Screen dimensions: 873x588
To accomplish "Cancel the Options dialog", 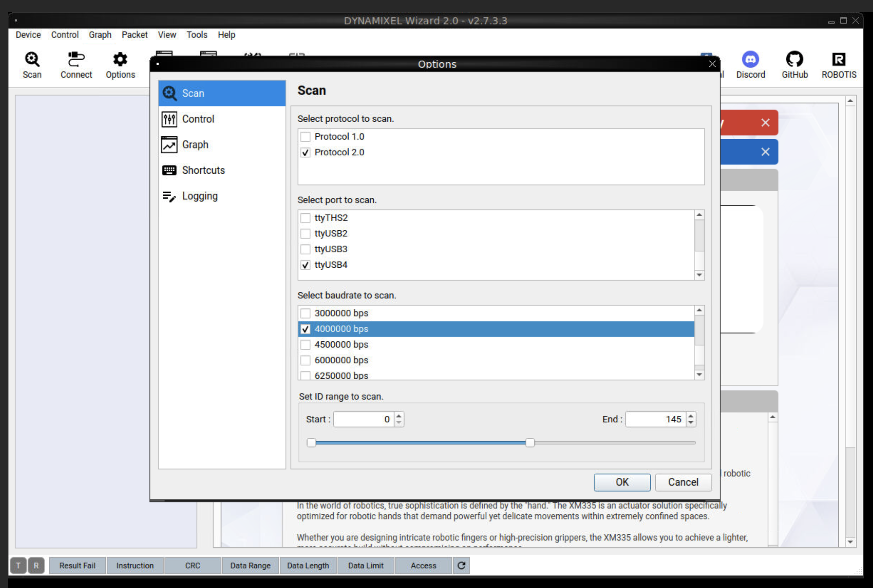I will pos(683,482).
